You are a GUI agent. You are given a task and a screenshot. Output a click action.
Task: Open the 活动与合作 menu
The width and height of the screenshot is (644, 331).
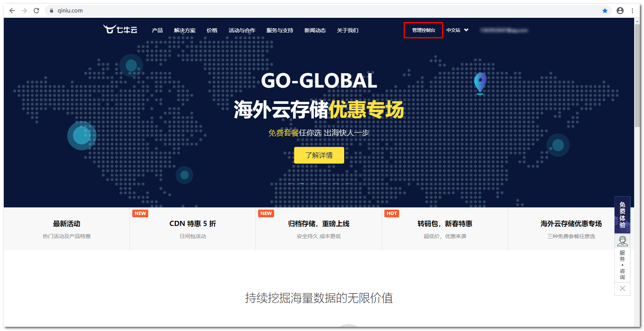pos(242,30)
